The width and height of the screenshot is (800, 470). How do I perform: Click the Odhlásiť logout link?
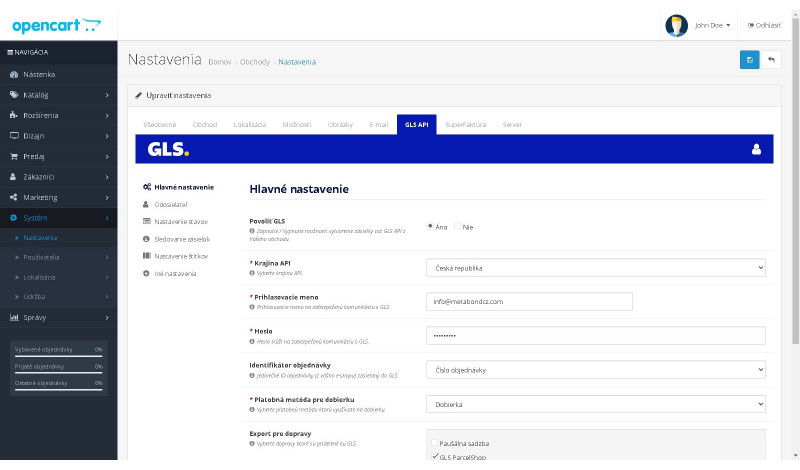pos(764,25)
